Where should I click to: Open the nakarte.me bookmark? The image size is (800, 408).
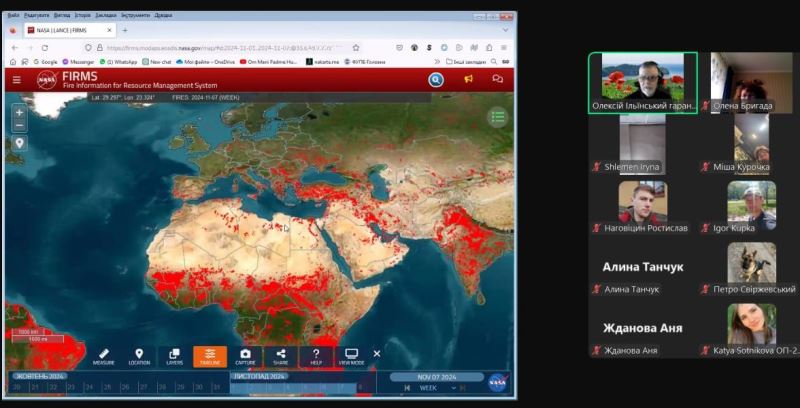click(x=323, y=62)
